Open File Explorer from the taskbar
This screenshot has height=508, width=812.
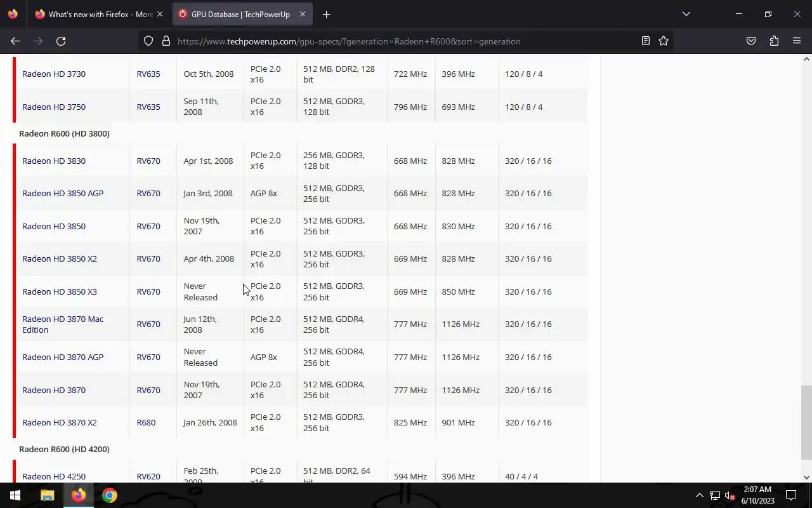[47, 495]
